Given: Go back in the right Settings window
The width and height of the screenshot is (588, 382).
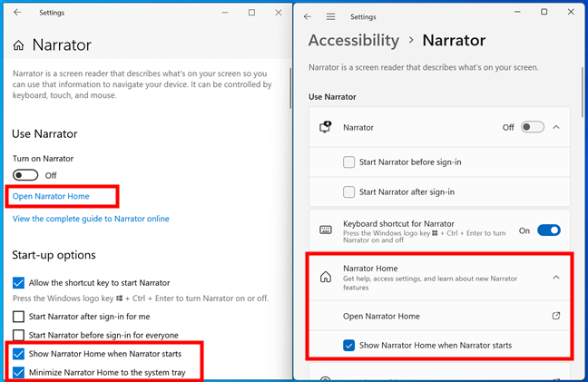Looking at the screenshot, I should tap(308, 17).
